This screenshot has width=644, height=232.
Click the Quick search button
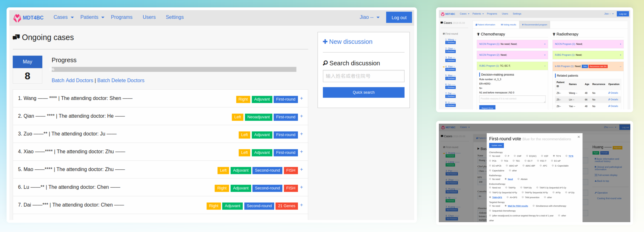364,92
